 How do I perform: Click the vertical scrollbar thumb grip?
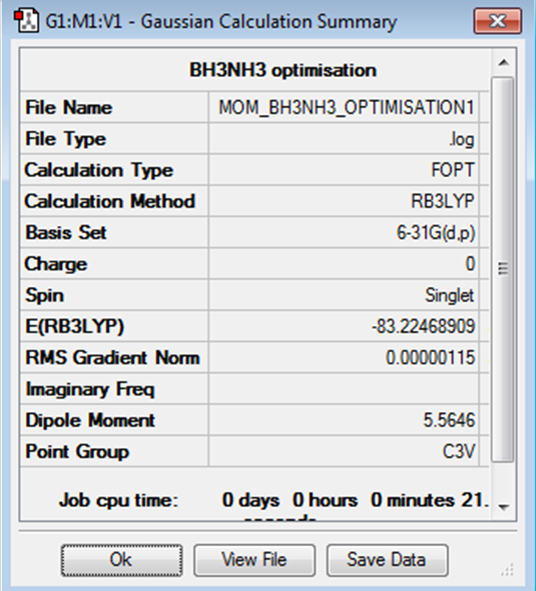pos(503,268)
